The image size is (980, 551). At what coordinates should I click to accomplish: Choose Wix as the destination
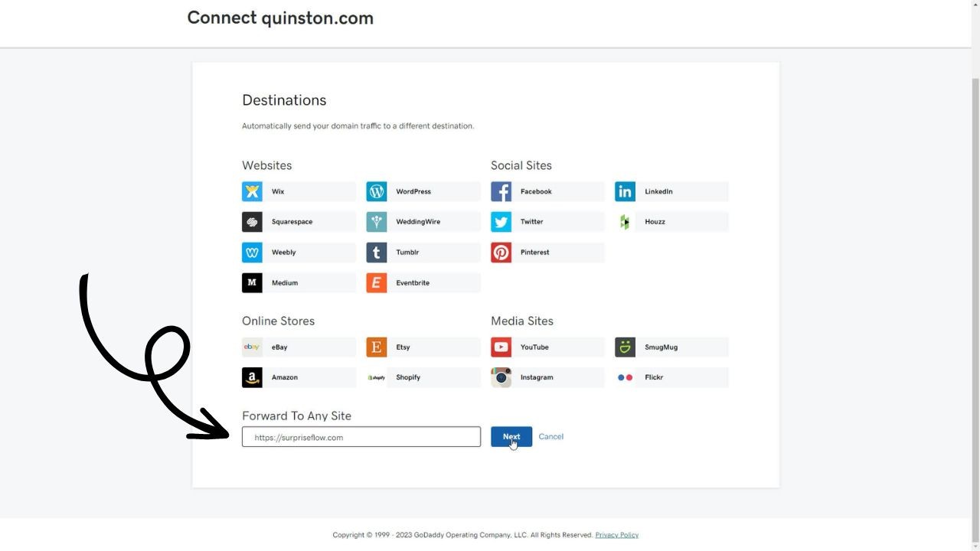(x=278, y=191)
